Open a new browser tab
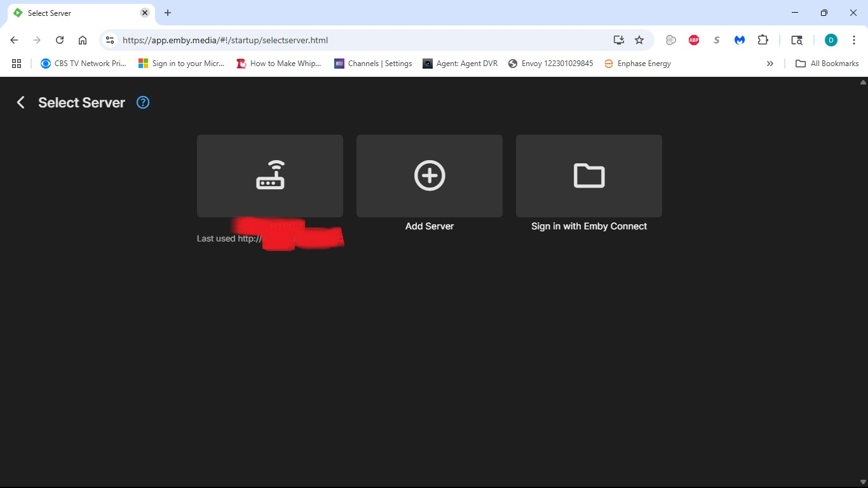The image size is (868, 488). click(168, 13)
